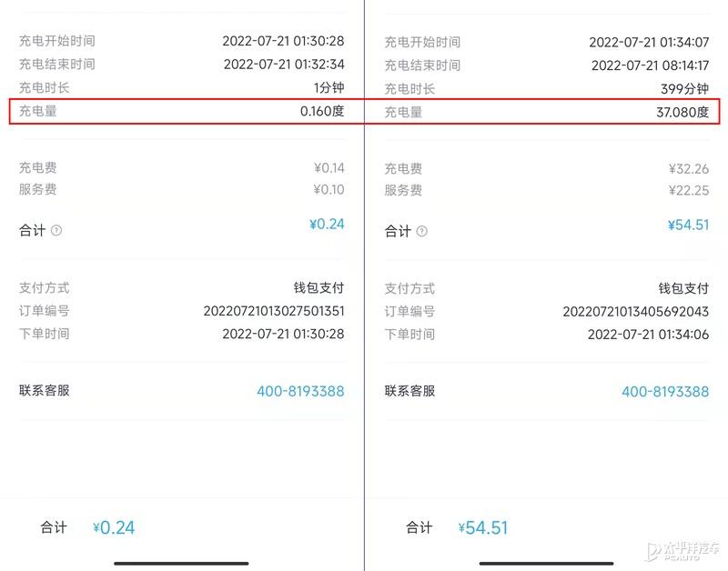The height and width of the screenshot is (571, 728).
Task: Click the right 服务费 ¥22.25 amount
Action: click(x=688, y=190)
